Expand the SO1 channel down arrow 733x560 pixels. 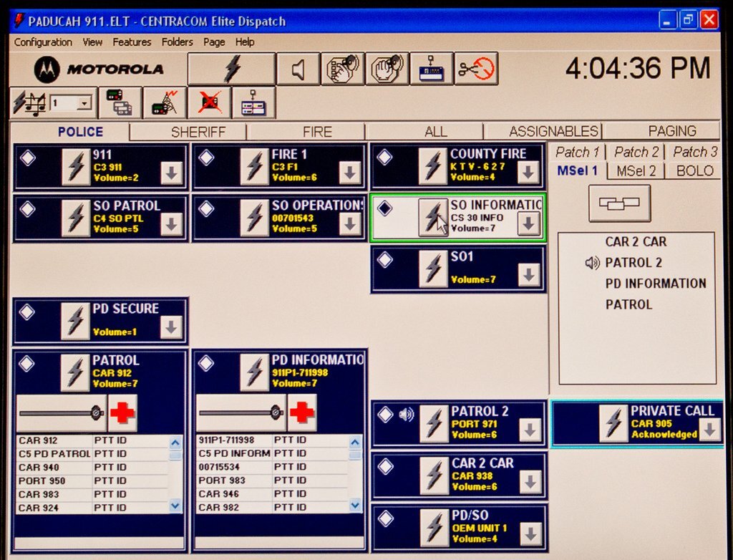(528, 274)
